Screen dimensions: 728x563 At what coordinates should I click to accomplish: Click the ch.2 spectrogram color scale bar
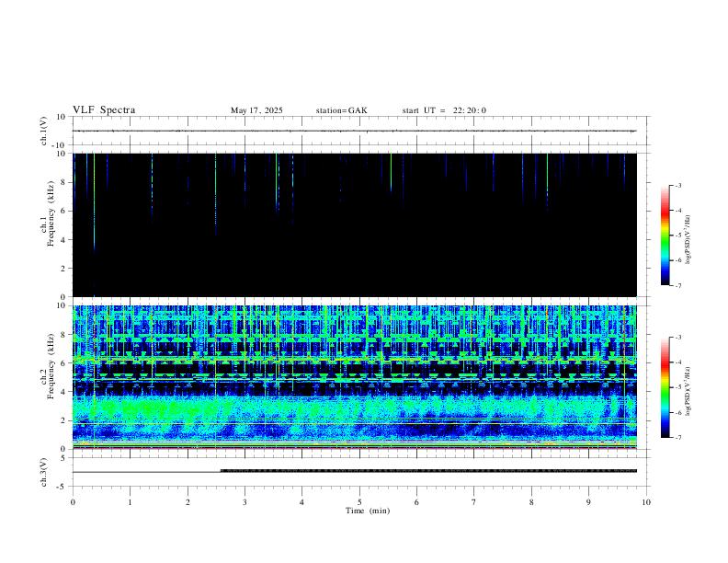pos(665,387)
